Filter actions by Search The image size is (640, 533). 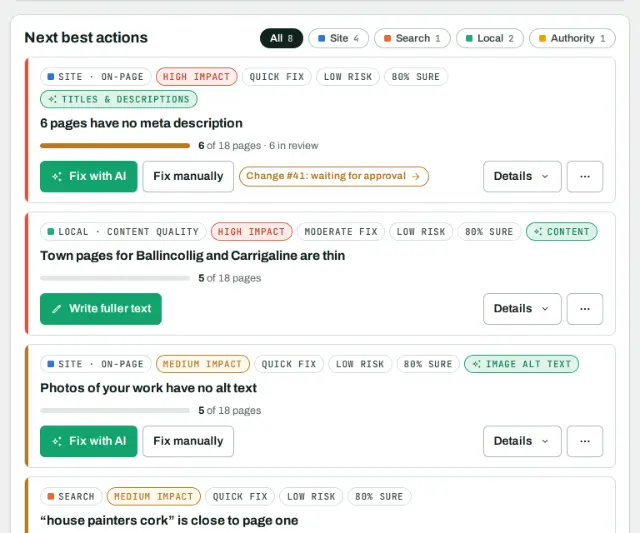coord(412,38)
